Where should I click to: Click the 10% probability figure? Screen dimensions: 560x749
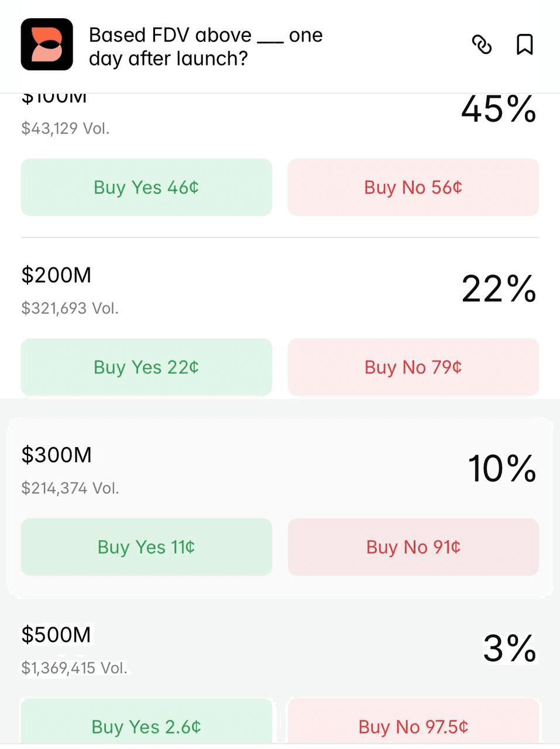pyautogui.click(x=501, y=469)
